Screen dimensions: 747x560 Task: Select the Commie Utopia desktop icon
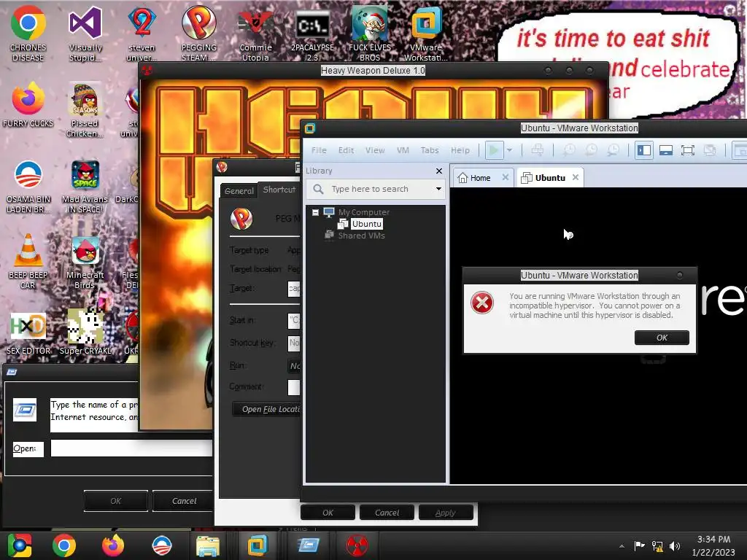click(255, 34)
